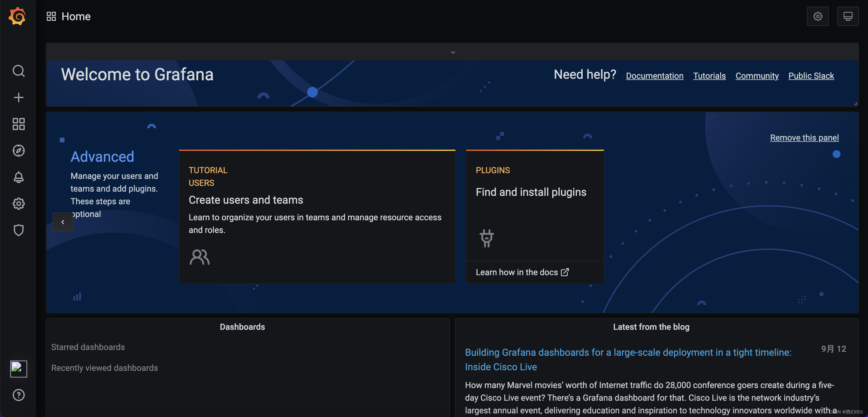Screen dimensions: 868x417
Task: Open the Dashboards four-squares sidebar icon
Action: (x=18, y=124)
